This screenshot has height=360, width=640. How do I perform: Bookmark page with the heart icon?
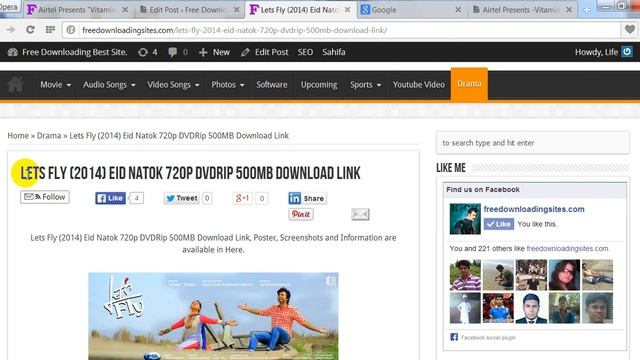click(x=630, y=29)
